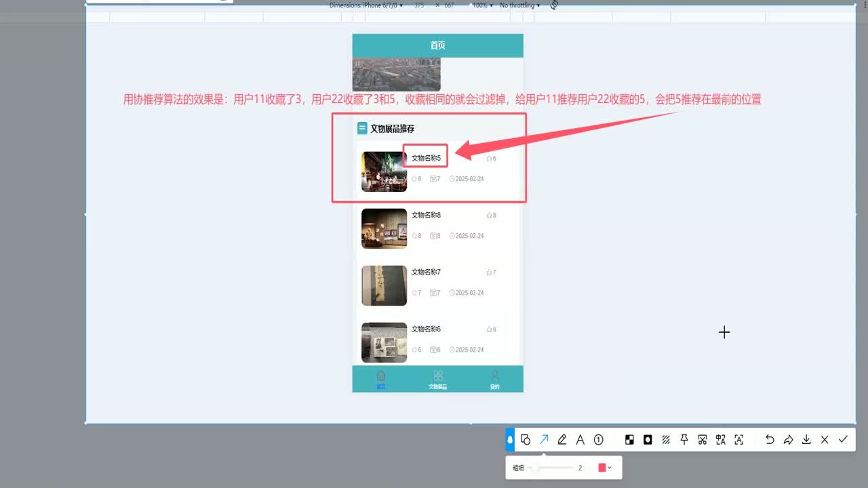The image size is (868, 488).
Task: Select the text annotation tool
Action: [580, 440]
